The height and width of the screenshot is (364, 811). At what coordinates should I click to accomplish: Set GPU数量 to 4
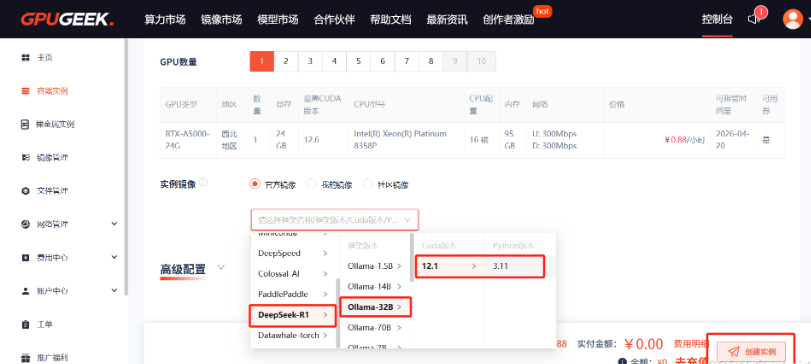coord(334,62)
